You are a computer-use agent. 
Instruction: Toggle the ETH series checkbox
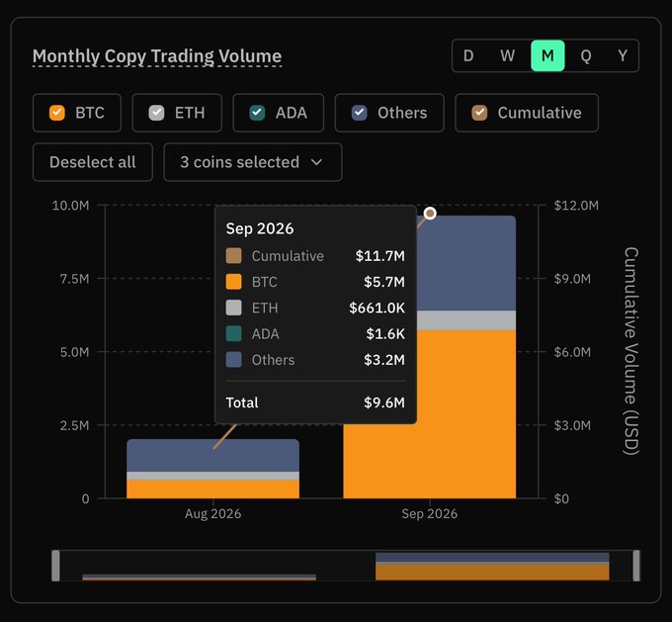point(156,113)
